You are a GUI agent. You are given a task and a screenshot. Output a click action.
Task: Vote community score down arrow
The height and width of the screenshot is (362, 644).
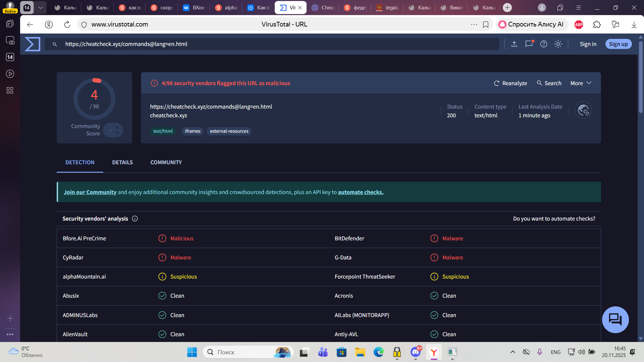click(117, 133)
